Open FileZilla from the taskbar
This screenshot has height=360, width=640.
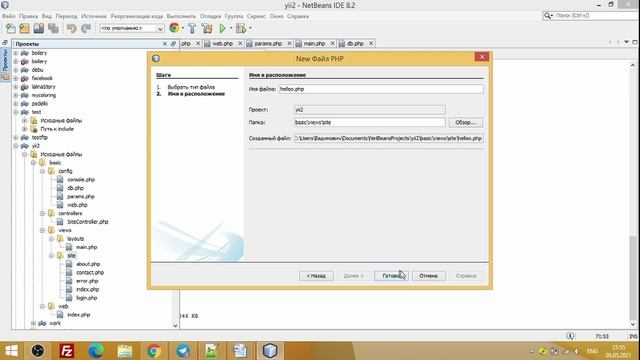67,351
